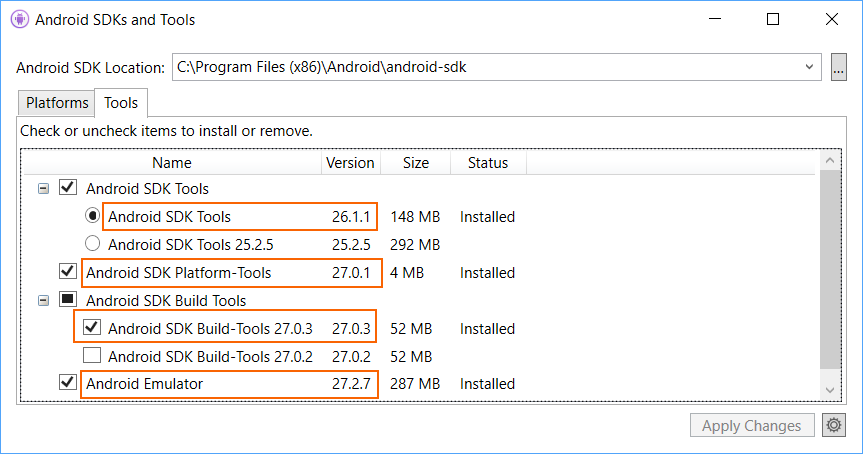Click the Apply Changes button

click(x=752, y=425)
